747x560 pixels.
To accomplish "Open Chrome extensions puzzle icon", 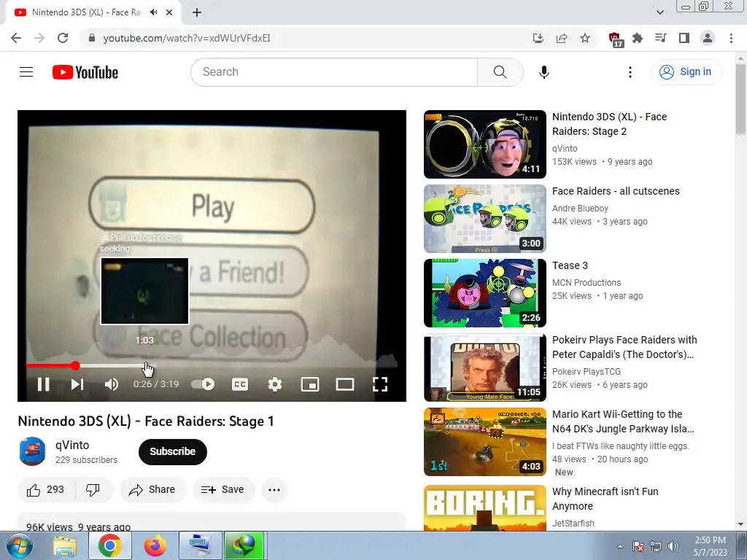I will 638,38.
